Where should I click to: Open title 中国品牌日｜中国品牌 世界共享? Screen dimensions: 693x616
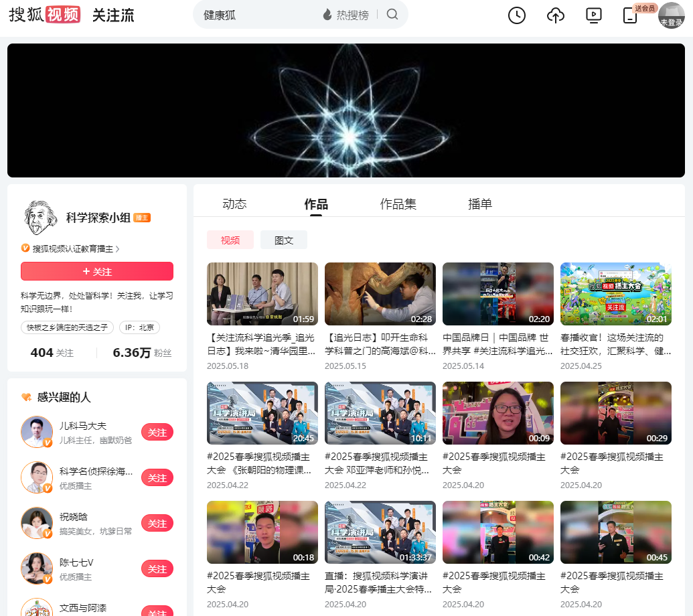pyautogui.click(x=497, y=344)
